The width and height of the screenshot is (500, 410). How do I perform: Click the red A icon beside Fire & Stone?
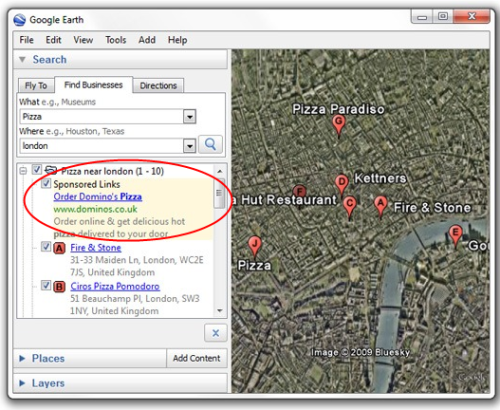(x=59, y=248)
